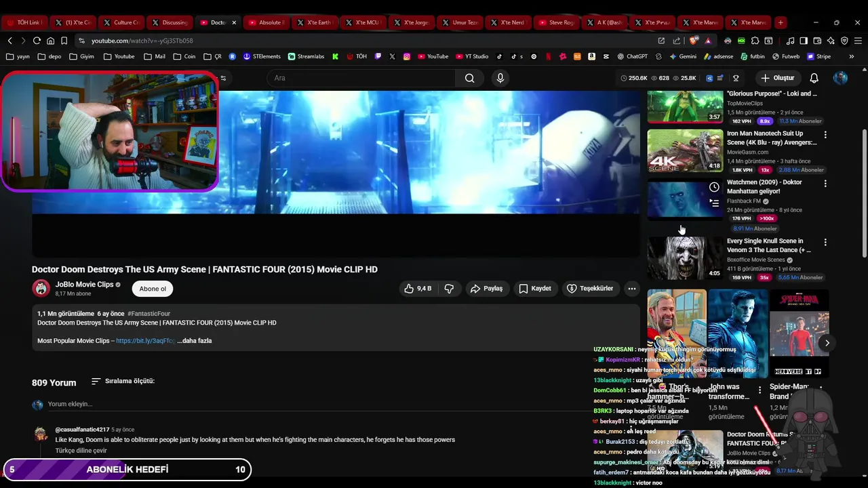
Task: Click the Yorum ekleyin comment field
Action: 70,404
